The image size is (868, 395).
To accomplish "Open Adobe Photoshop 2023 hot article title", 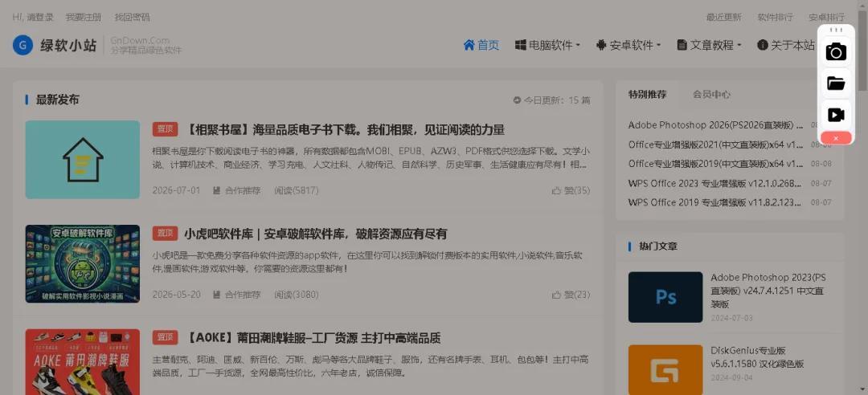I will 768,291.
